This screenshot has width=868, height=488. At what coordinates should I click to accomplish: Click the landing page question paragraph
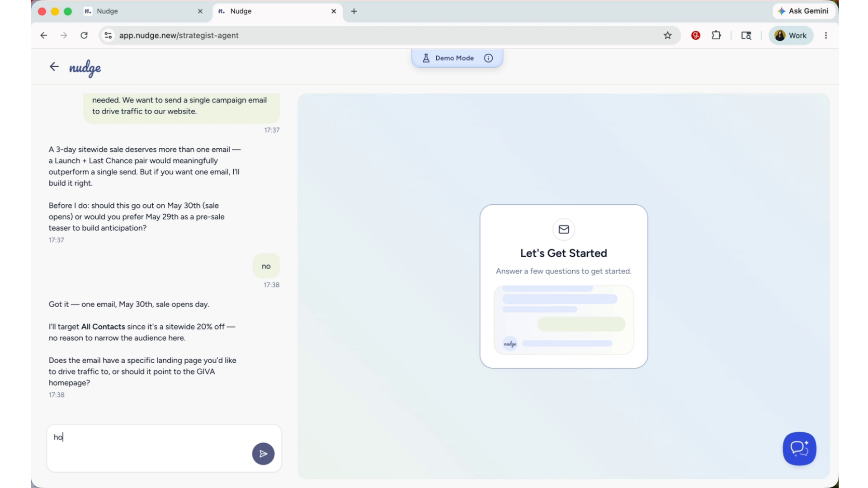pyautogui.click(x=142, y=371)
